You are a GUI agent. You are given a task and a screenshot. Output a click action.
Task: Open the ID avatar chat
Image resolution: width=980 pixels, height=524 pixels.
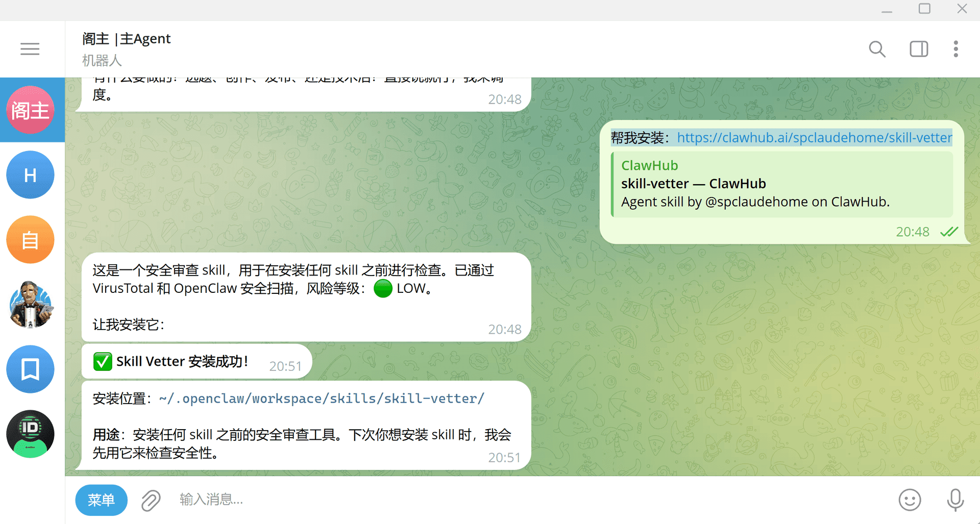pyautogui.click(x=30, y=434)
